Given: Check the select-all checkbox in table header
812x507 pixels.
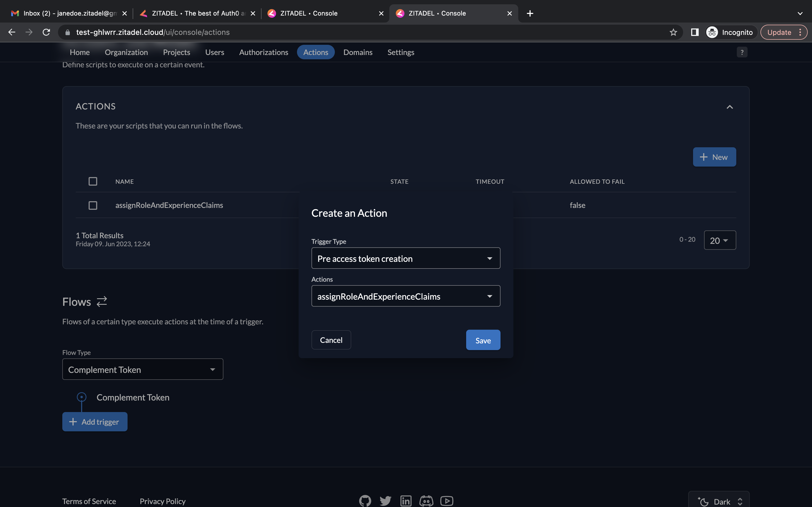Looking at the screenshot, I should pos(93,181).
